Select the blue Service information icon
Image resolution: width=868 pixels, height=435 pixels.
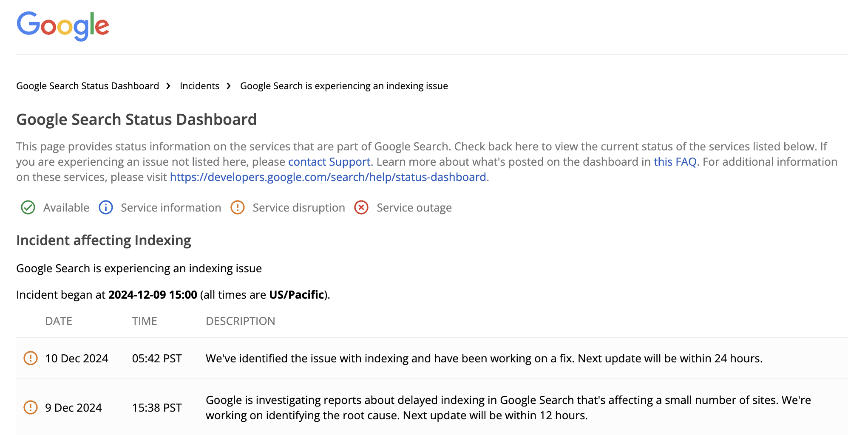pyautogui.click(x=105, y=208)
